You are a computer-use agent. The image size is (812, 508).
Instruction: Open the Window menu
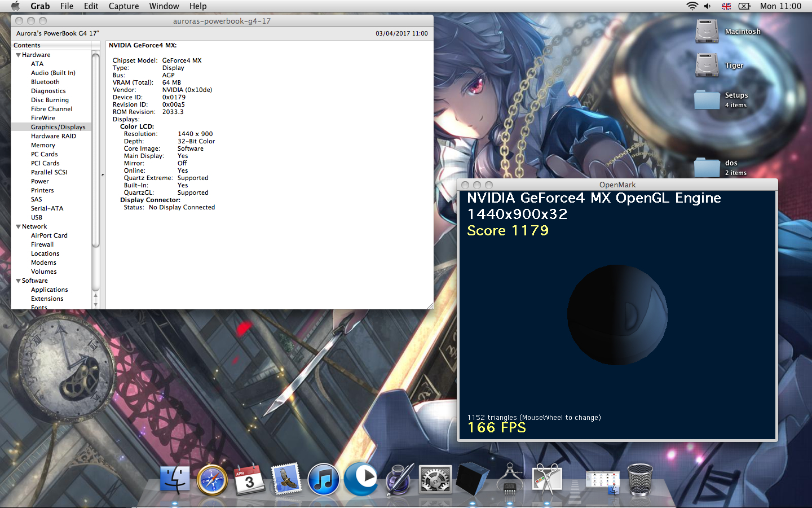[164, 6]
